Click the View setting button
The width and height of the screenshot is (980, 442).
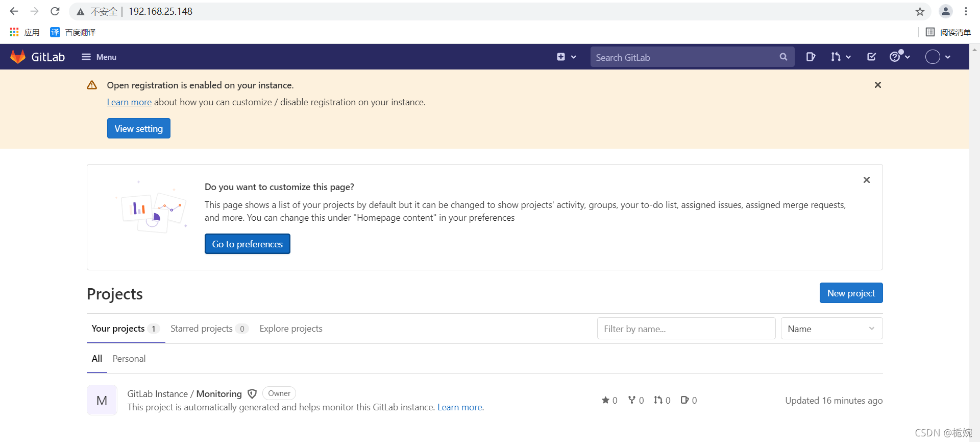[x=138, y=129]
